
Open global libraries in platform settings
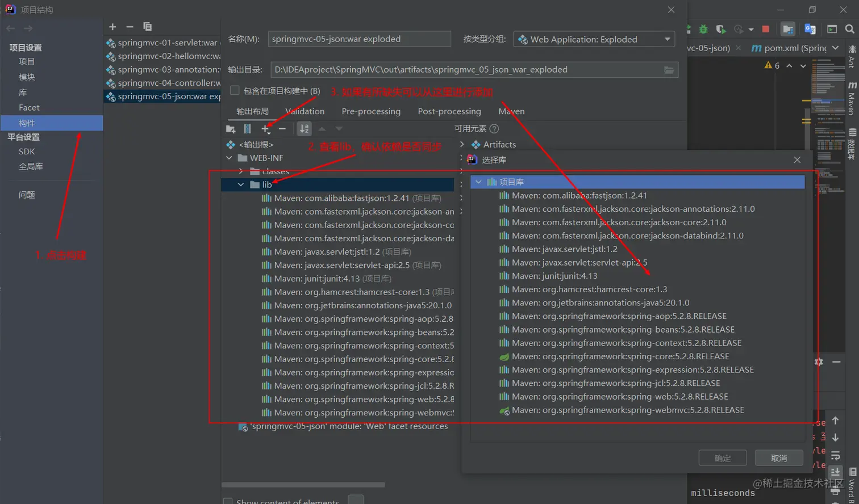pyautogui.click(x=31, y=166)
